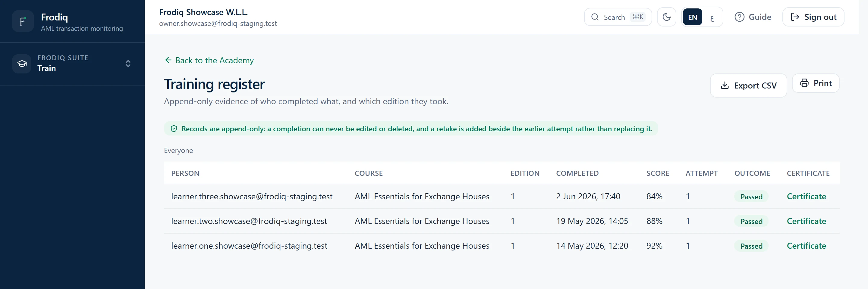Sign out of the account
The image size is (868, 289).
coord(813,17)
